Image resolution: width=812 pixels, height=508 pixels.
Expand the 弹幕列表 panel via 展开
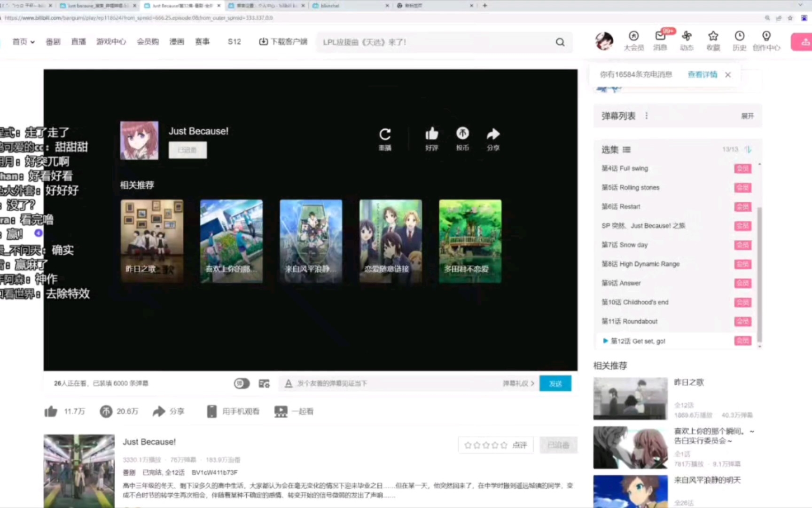click(x=747, y=116)
